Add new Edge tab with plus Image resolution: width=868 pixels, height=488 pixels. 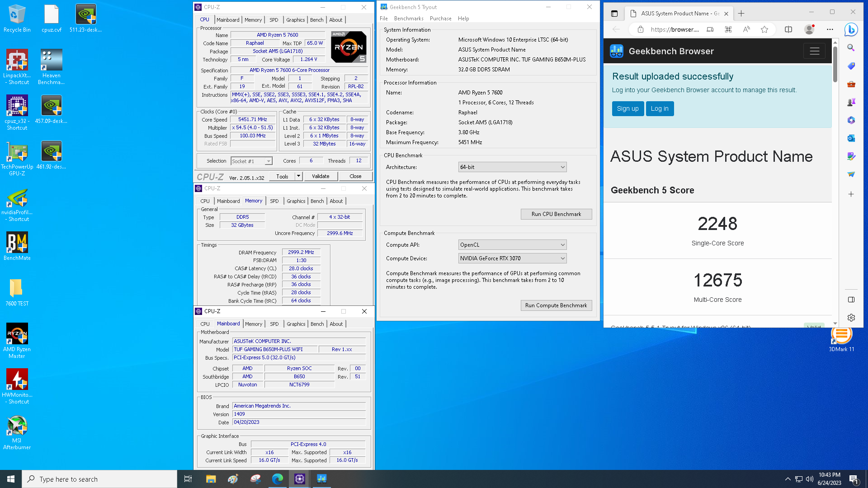(741, 14)
